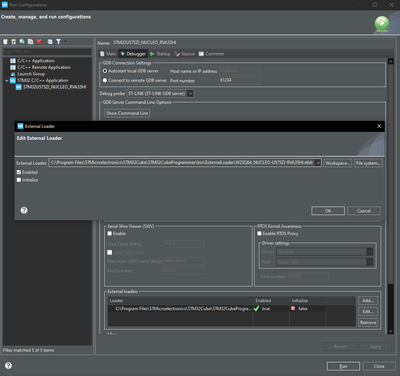
Task: Click the Collapse All icon in tree toolbar
Action: pyautogui.click(x=50, y=42)
